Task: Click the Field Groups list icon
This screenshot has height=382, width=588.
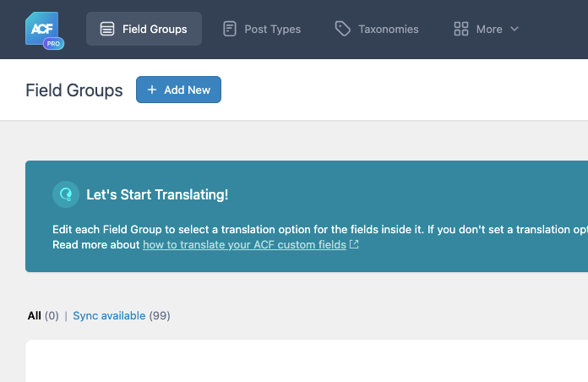Action: (107, 29)
